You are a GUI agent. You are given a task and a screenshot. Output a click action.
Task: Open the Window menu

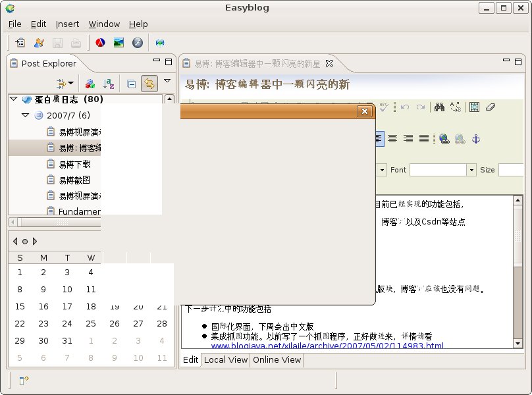click(x=104, y=24)
